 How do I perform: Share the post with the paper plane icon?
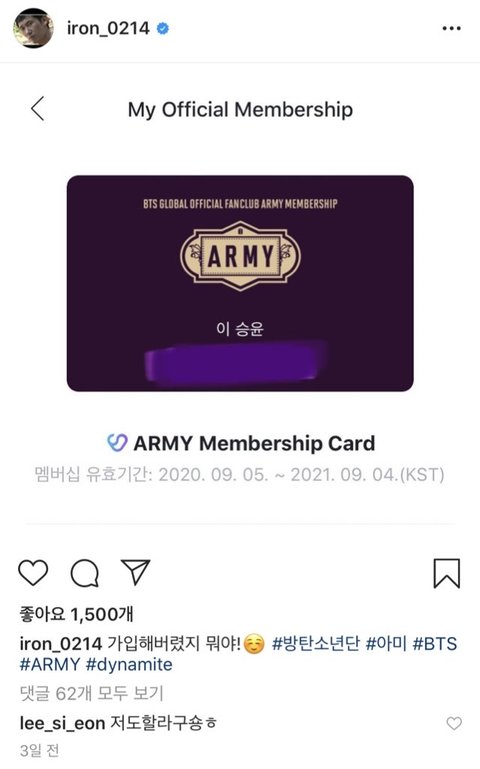(135, 571)
